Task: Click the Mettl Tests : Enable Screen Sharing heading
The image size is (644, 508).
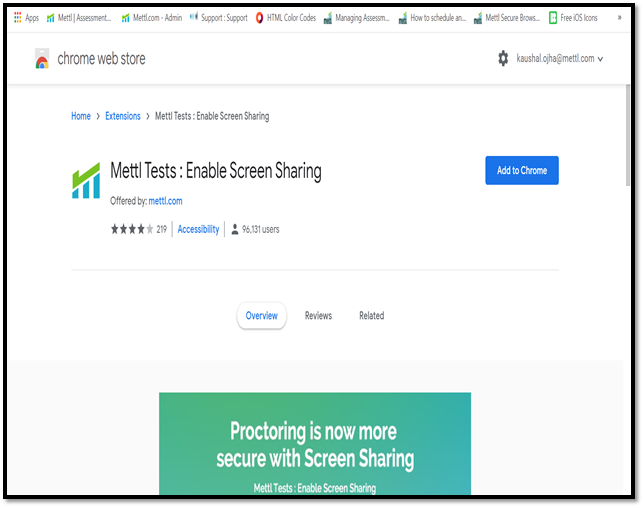Action: pyautogui.click(x=216, y=171)
